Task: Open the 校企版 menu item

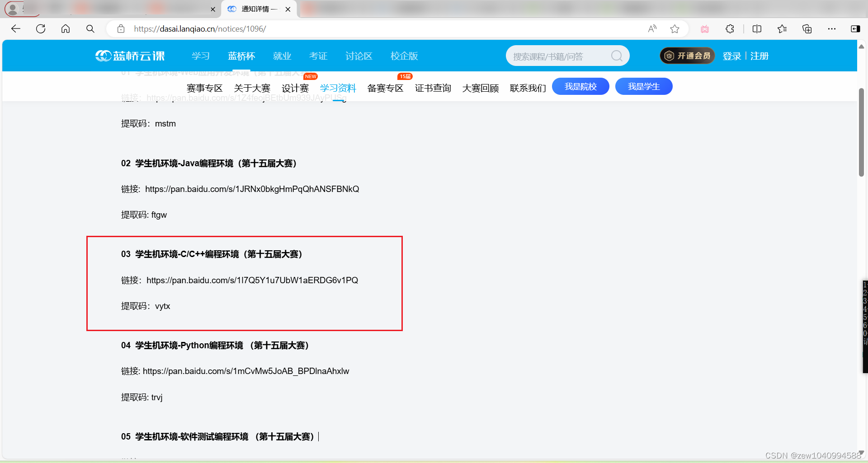Action: coord(404,56)
